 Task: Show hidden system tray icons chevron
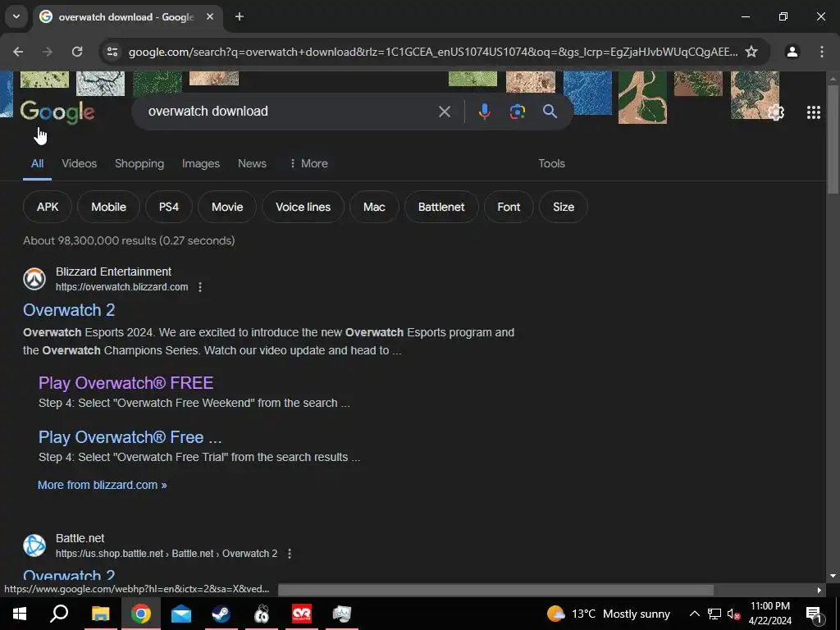click(694, 614)
